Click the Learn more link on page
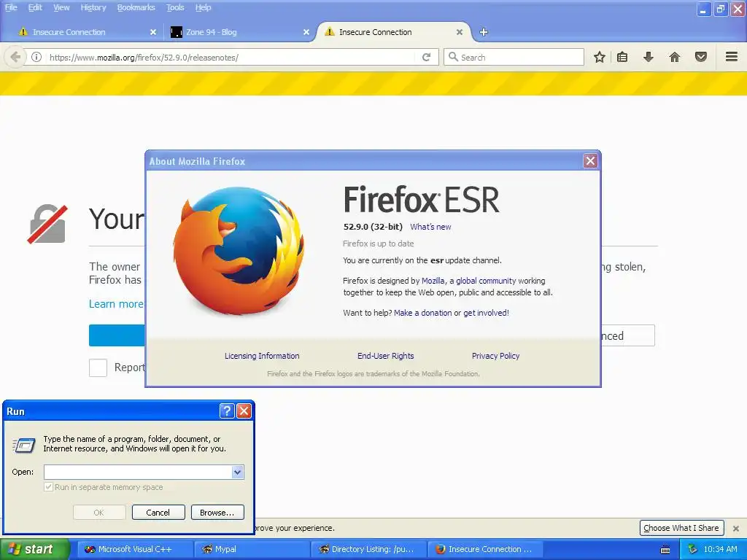 [116, 304]
